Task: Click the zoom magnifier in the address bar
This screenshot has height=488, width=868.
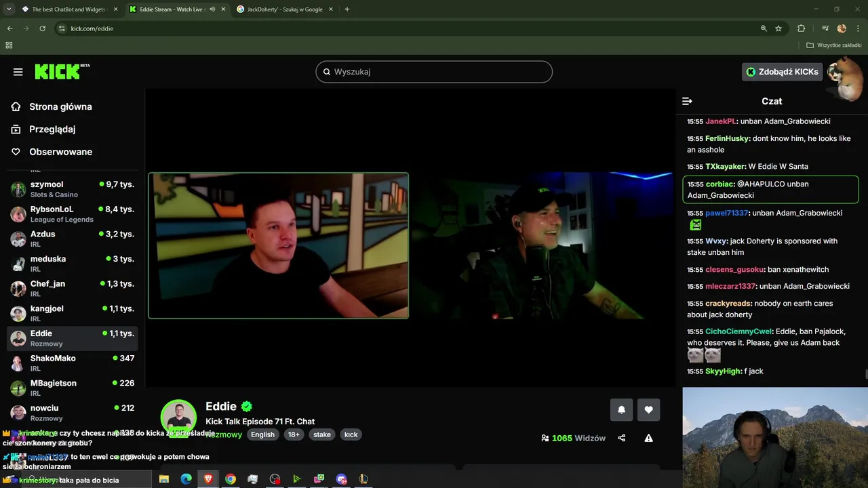Action: point(764,28)
